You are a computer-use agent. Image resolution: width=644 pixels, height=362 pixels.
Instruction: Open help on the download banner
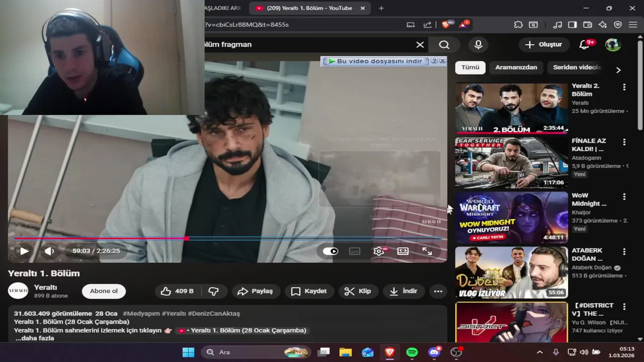pyautogui.click(x=434, y=61)
